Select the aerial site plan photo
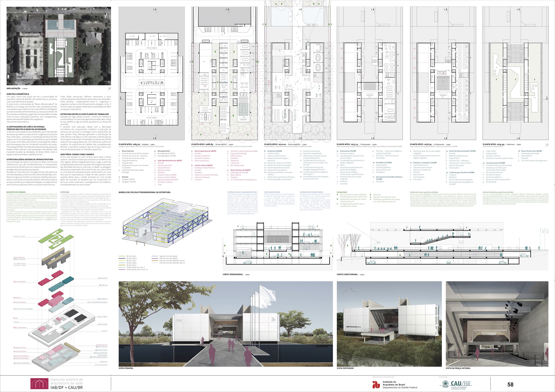The width and height of the screenshot is (555, 392). 59,46
